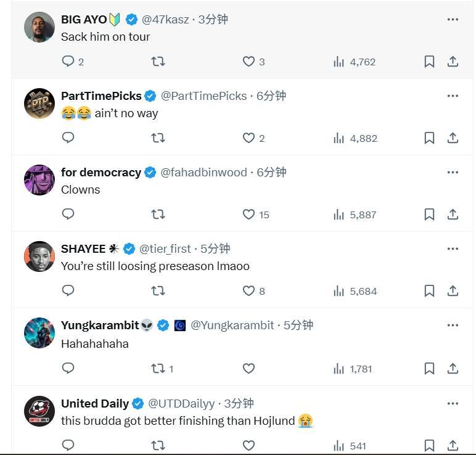Open the timestamp on United Daily's tweet

pyautogui.click(x=239, y=403)
